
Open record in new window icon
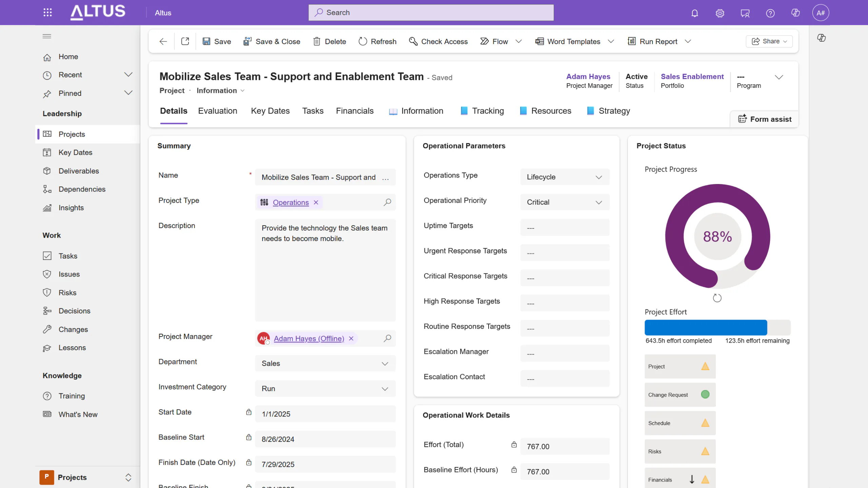tap(185, 41)
